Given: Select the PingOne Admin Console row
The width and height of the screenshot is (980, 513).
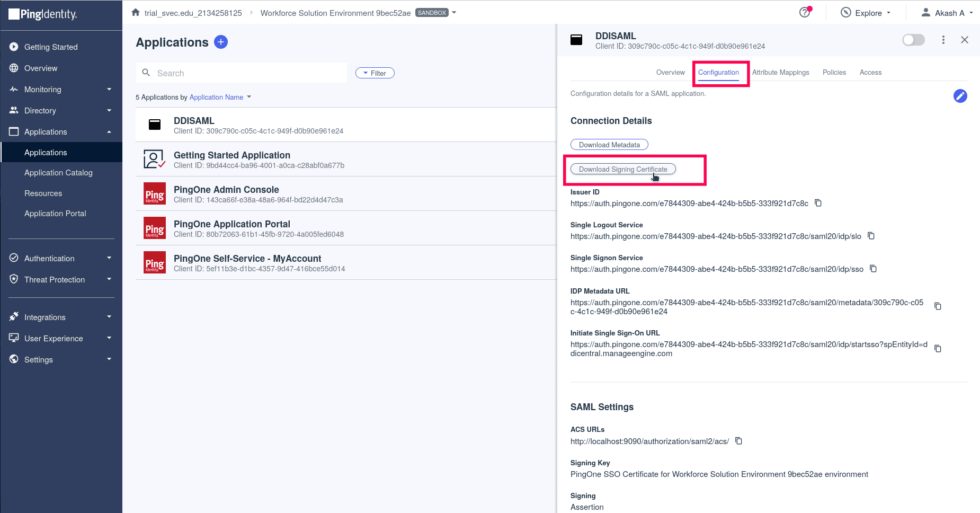Looking at the screenshot, I should tap(346, 193).
